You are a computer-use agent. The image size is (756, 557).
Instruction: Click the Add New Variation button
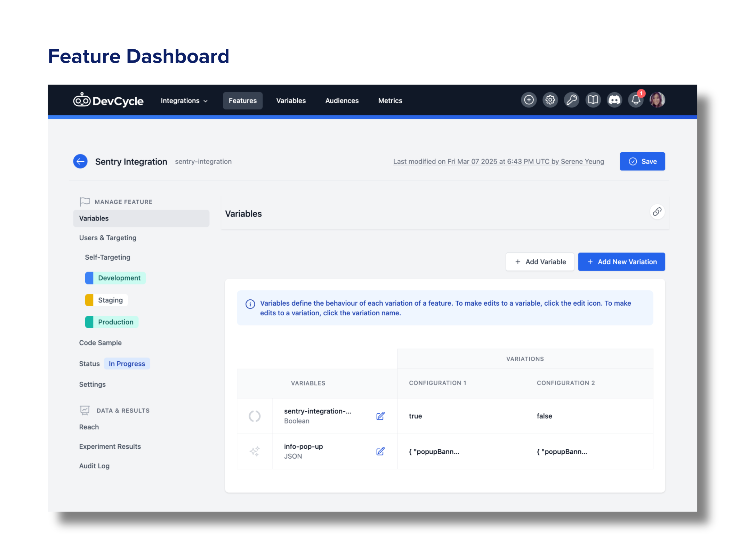click(x=621, y=262)
